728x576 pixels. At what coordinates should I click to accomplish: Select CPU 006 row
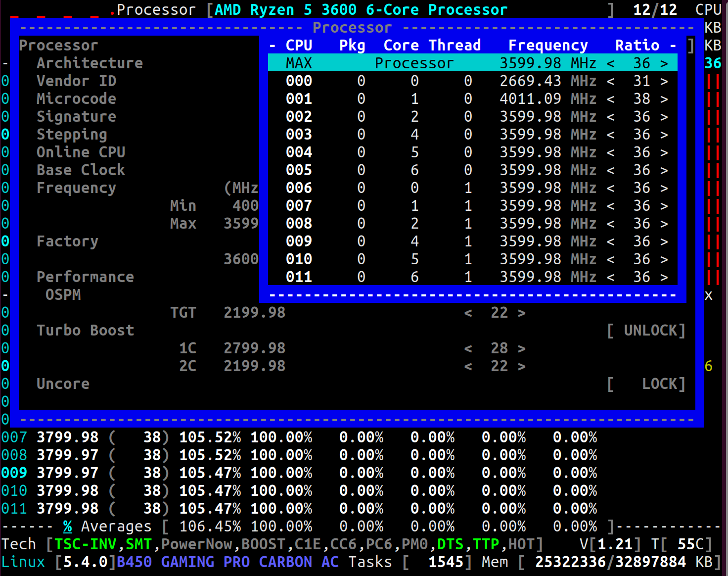(x=473, y=188)
